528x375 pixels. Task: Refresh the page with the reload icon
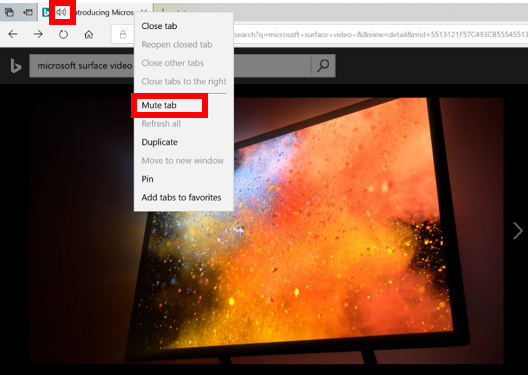click(63, 34)
